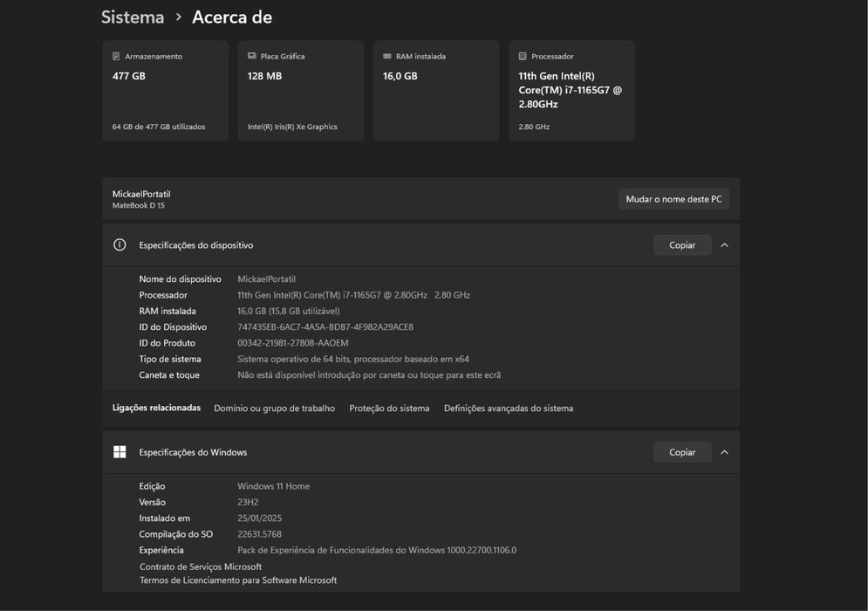Copy the Windows specifications
This screenshot has height=611, width=868.
682,452
